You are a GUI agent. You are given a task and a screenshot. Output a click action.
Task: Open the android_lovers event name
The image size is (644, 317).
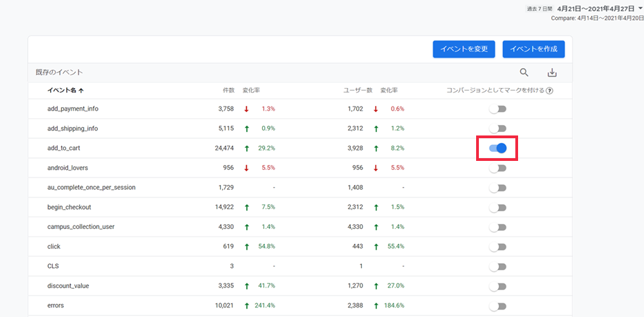pos(67,168)
